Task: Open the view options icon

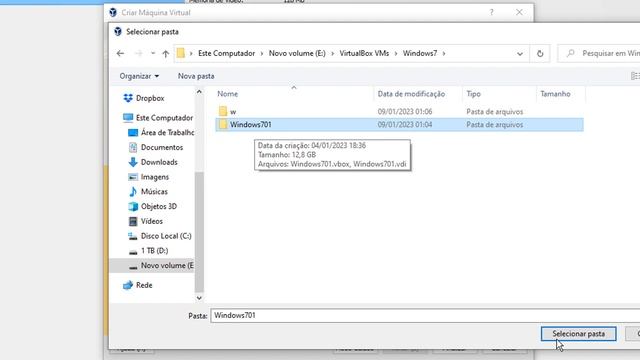Action: tap(635, 76)
